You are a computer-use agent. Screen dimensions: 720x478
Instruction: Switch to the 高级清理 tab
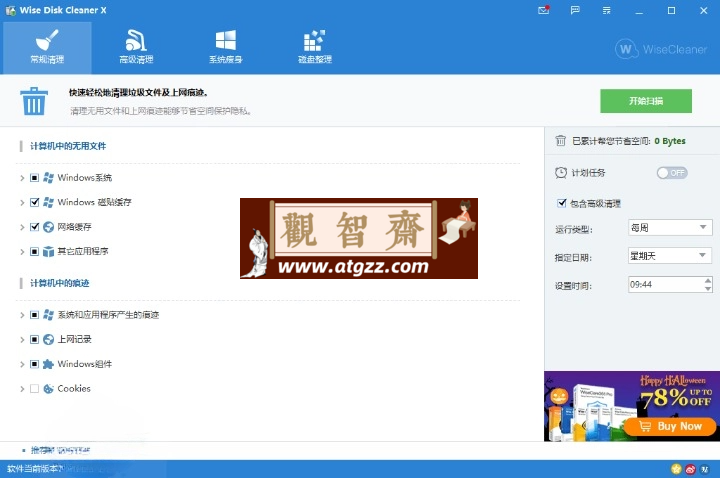click(136, 47)
